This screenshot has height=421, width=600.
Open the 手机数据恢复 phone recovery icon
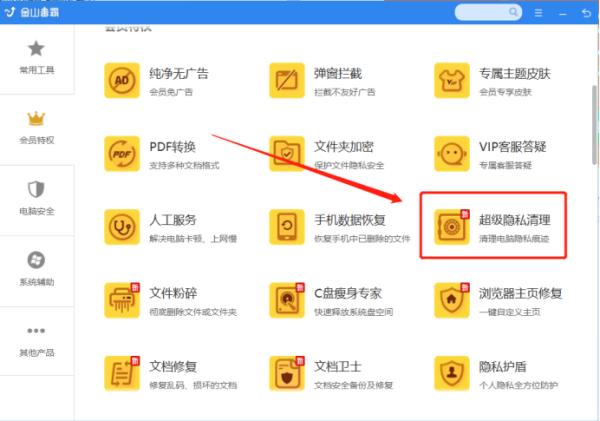click(x=287, y=227)
